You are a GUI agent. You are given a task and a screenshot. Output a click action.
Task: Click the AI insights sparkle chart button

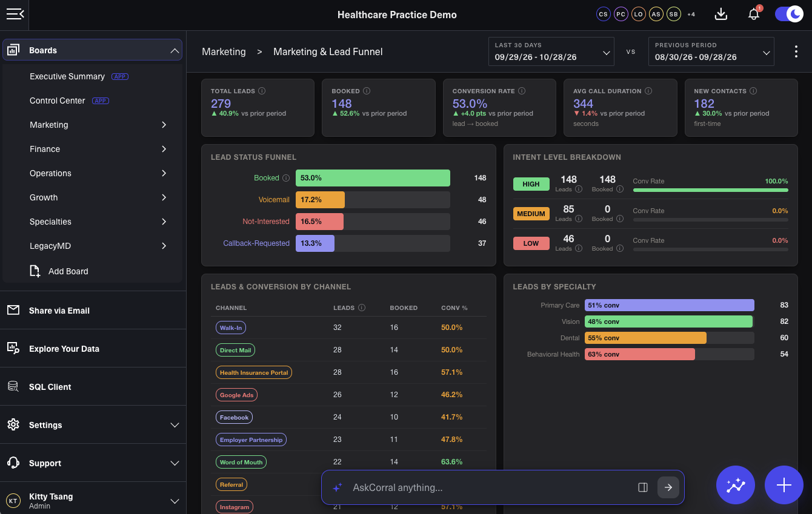(x=736, y=485)
